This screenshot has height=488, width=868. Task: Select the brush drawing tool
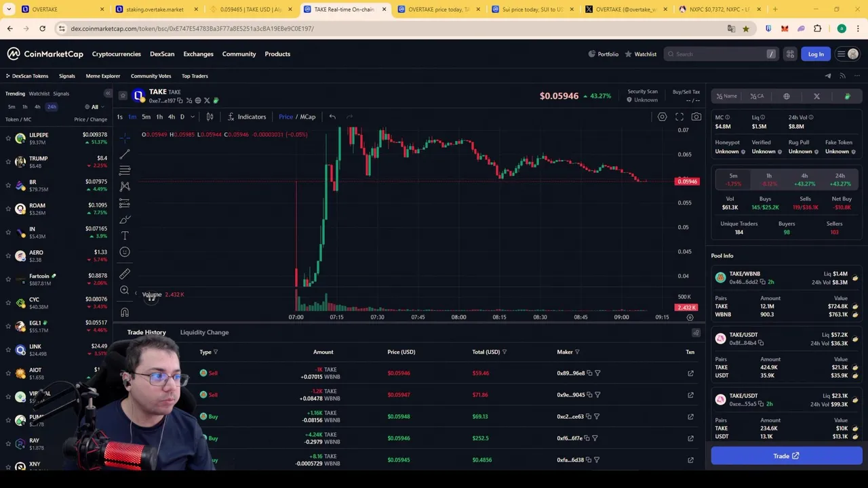[125, 220]
